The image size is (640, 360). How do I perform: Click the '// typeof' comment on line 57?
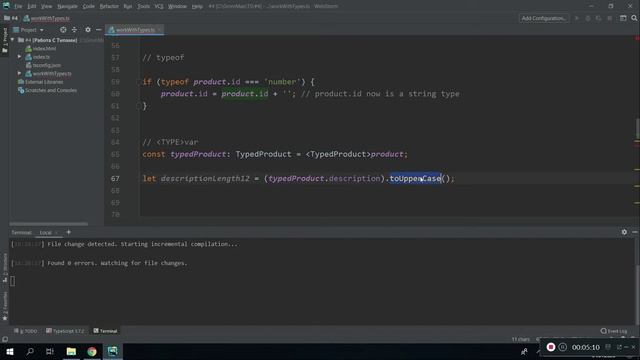(163, 58)
